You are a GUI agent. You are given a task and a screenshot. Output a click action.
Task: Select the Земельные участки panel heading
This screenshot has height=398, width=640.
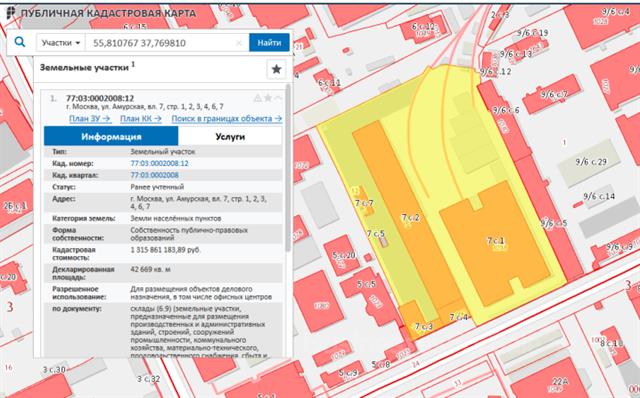(84, 67)
